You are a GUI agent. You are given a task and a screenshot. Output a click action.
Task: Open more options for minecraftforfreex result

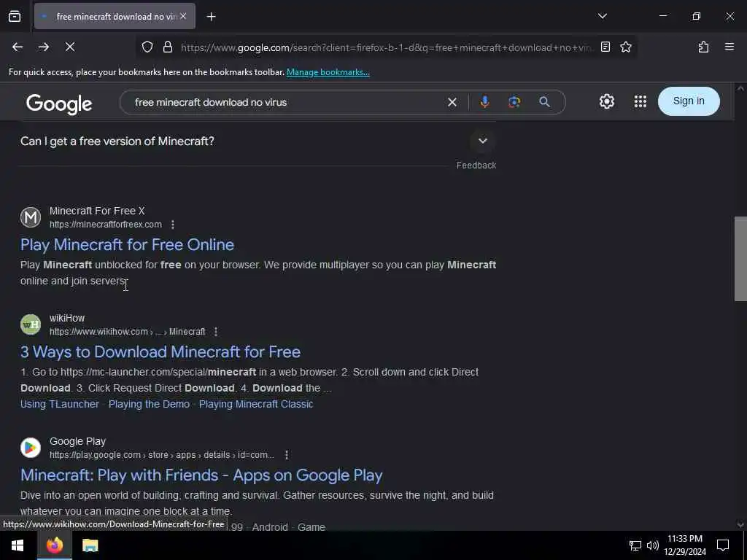172,225
